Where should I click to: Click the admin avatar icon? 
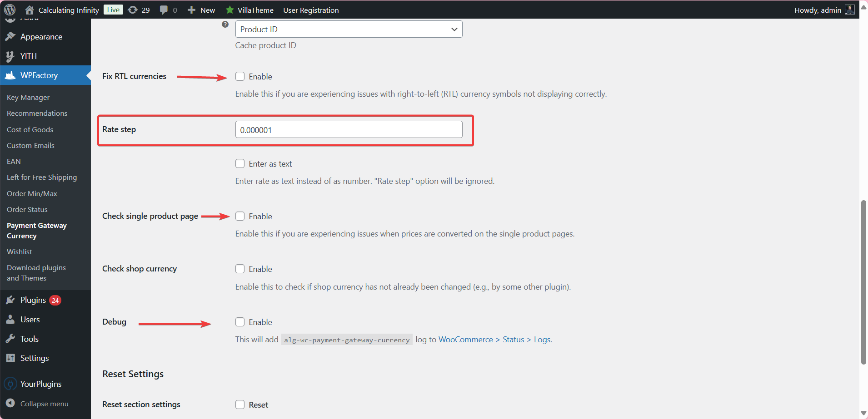849,10
